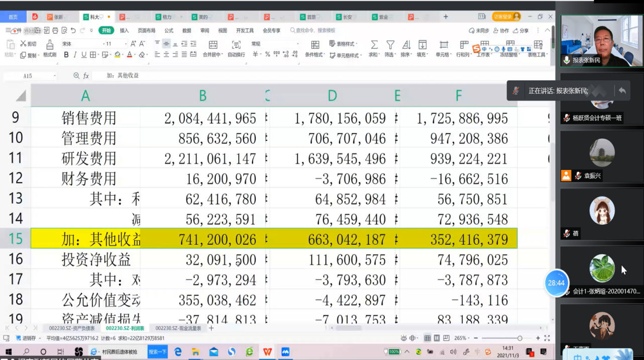This screenshot has height=360, width=644.
Task: Open the 插入 (Insert) ribbon tab
Action: click(124, 31)
